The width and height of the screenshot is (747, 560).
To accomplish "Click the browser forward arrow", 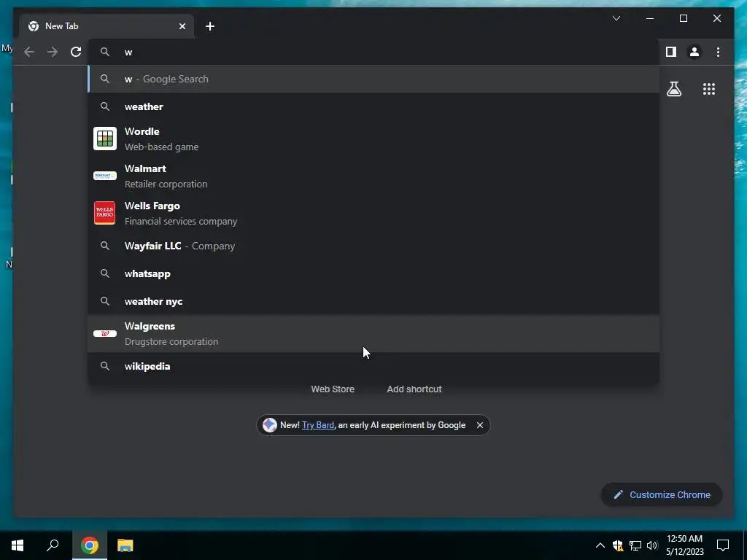I will 53,52.
